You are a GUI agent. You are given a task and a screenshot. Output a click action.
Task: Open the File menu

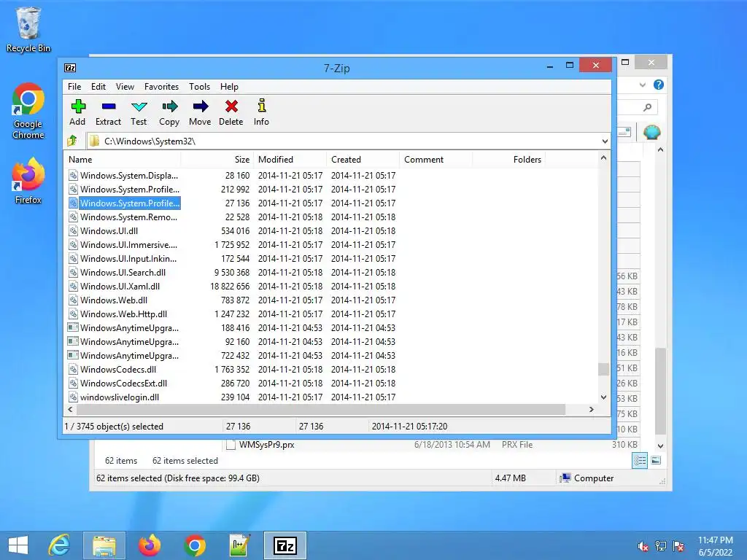(74, 87)
